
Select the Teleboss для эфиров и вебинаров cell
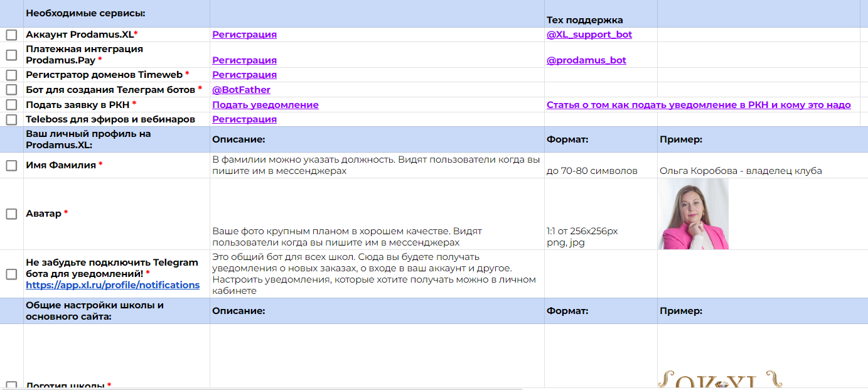click(x=117, y=119)
